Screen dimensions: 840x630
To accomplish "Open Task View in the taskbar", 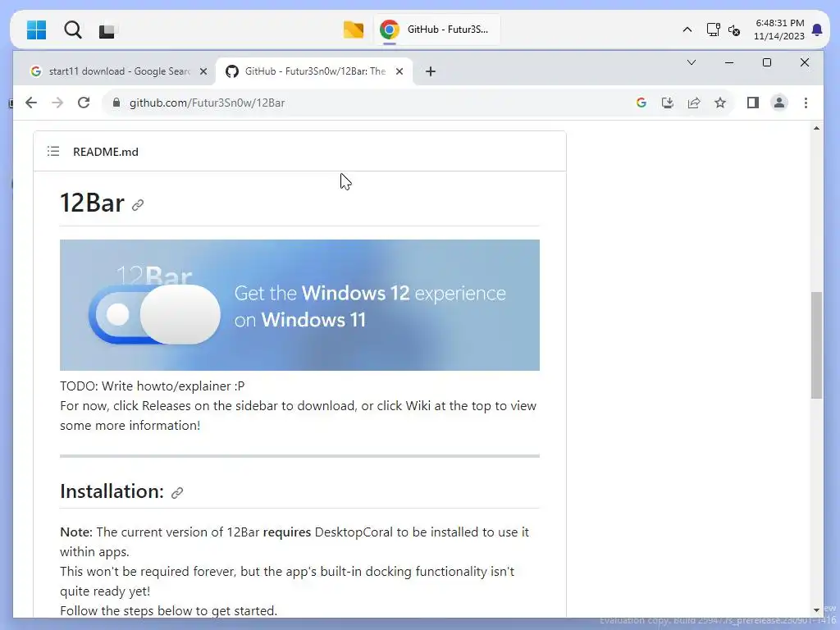I will [x=107, y=31].
